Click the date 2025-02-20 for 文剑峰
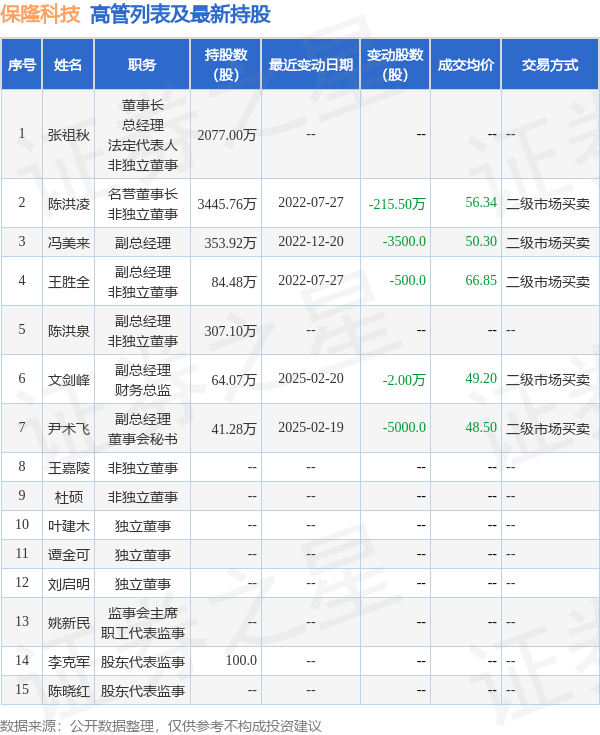Viewport: 600px width, 735px height. tap(310, 379)
